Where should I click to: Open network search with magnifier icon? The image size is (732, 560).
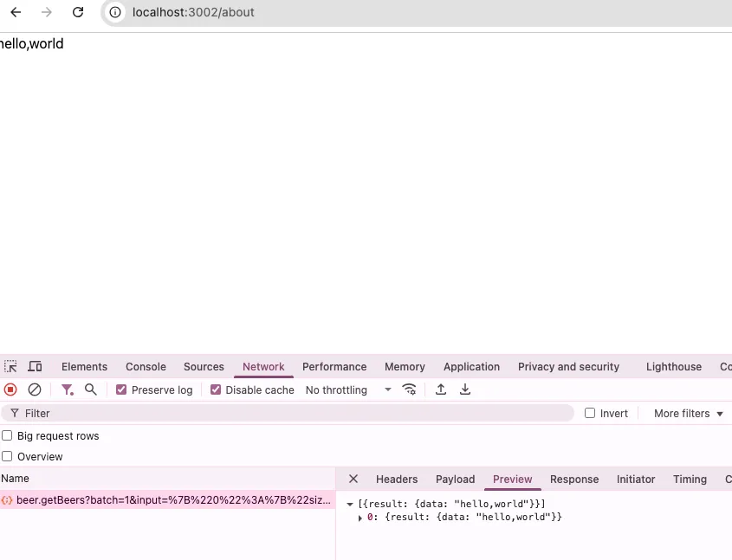pyautogui.click(x=91, y=389)
